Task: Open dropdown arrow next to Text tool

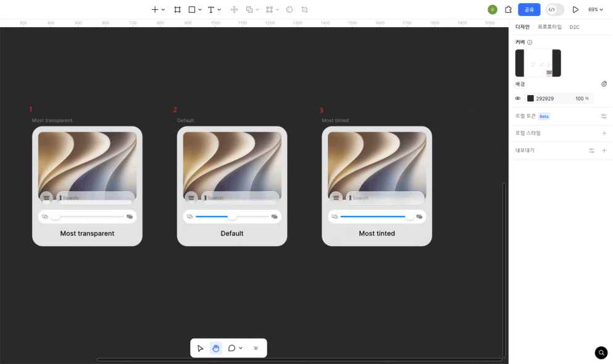Action: click(219, 10)
